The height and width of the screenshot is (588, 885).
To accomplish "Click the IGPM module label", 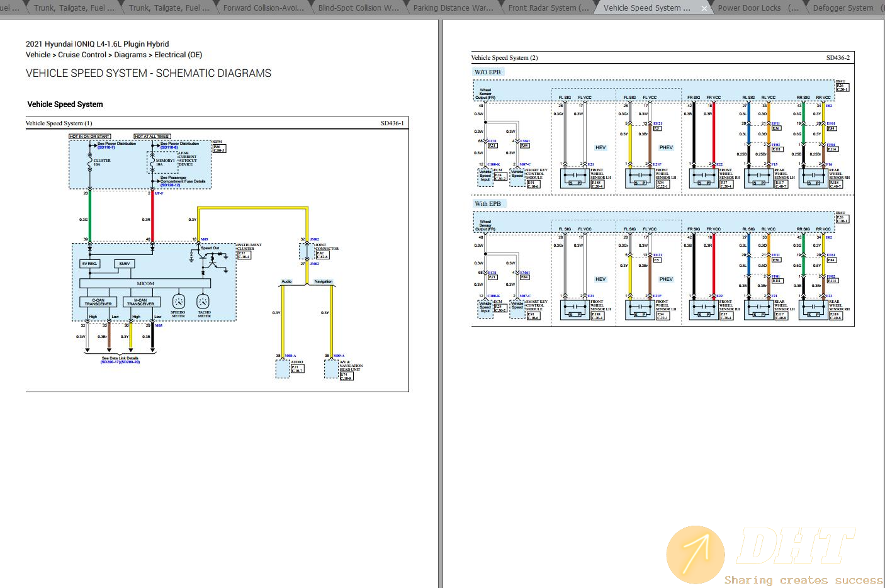I will (x=217, y=142).
